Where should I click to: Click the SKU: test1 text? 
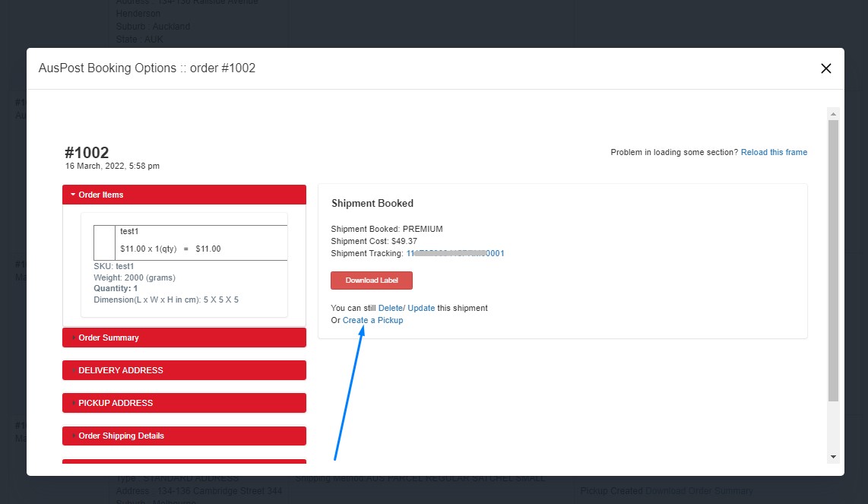tap(113, 266)
